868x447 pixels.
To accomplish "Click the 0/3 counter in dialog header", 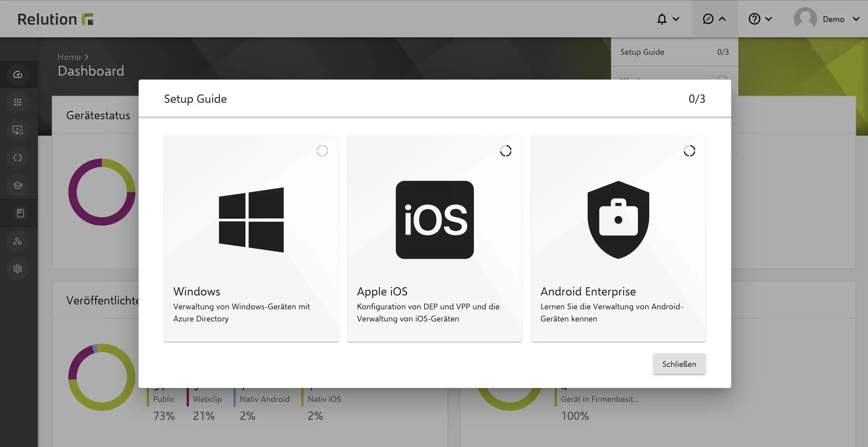I will tap(697, 99).
